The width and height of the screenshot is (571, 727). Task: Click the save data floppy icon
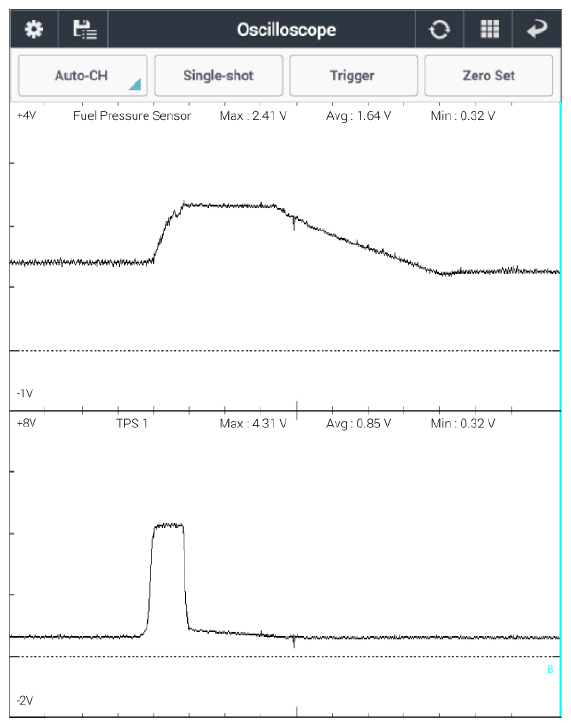coord(85,29)
